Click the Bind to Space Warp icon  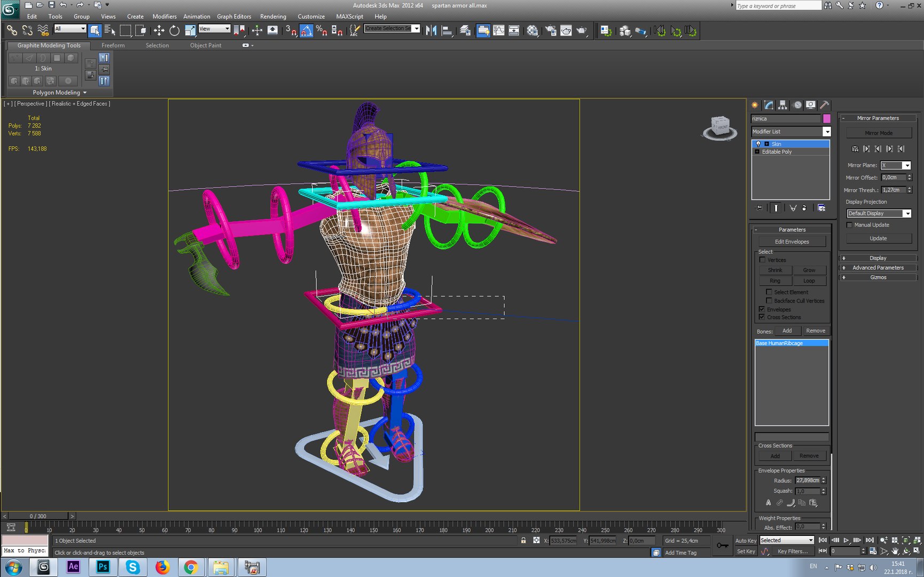point(43,30)
